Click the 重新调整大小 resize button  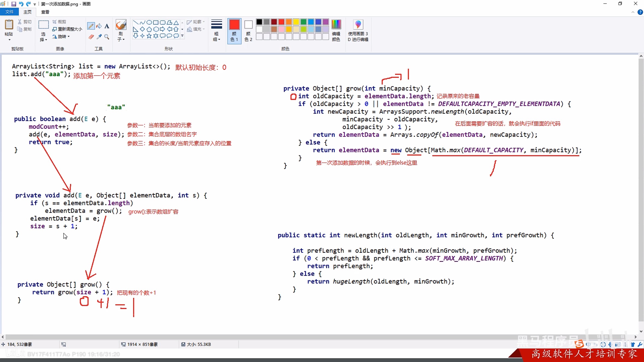(67, 29)
